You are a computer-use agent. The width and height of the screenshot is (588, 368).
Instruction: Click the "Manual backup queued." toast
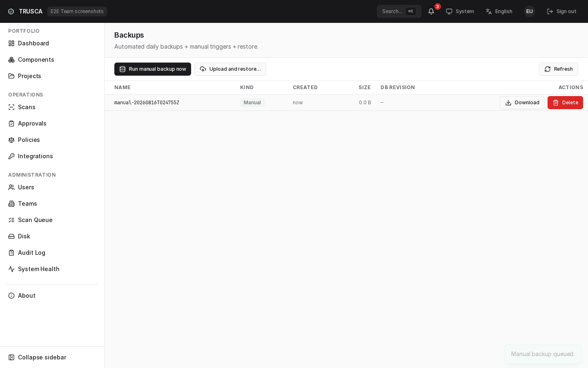click(x=543, y=354)
